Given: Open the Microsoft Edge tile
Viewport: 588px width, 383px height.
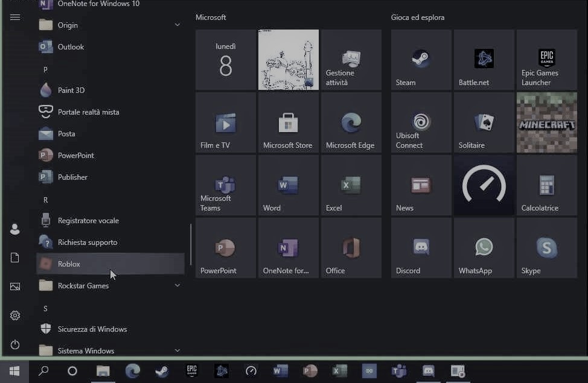Looking at the screenshot, I should [x=351, y=122].
